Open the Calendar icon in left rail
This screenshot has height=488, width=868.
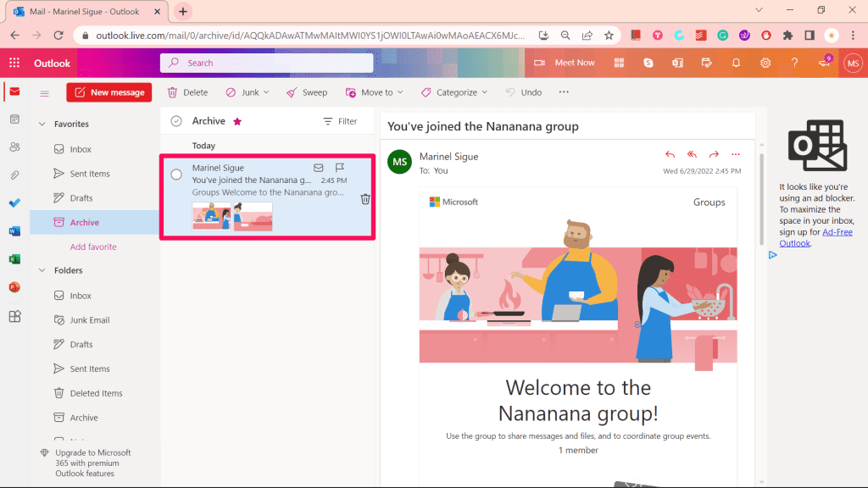pos(14,119)
